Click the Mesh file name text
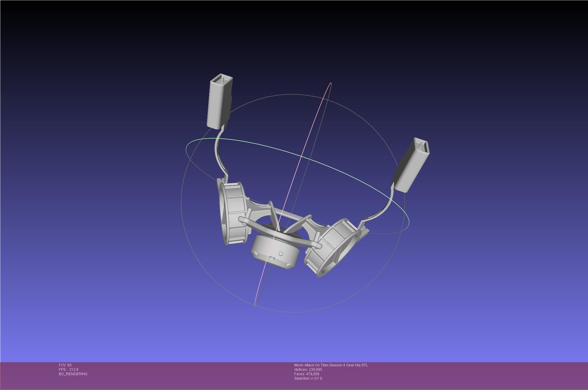 click(331, 365)
